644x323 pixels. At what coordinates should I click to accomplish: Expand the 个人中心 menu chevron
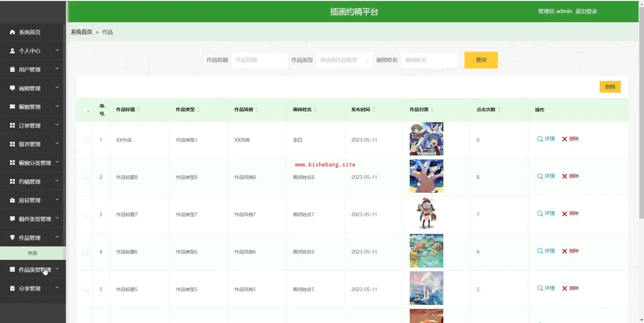[x=57, y=50]
